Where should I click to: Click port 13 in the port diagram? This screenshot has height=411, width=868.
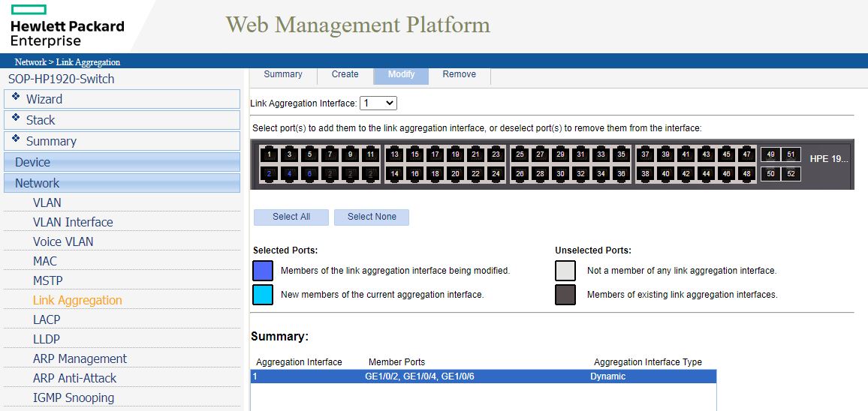pyautogui.click(x=395, y=155)
